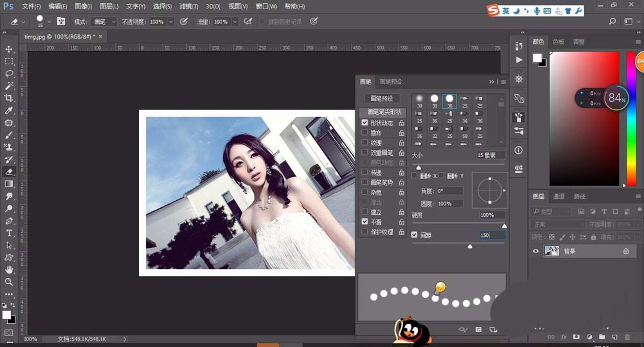
Task: Select the Horizontal Type tool
Action: (x=9, y=233)
